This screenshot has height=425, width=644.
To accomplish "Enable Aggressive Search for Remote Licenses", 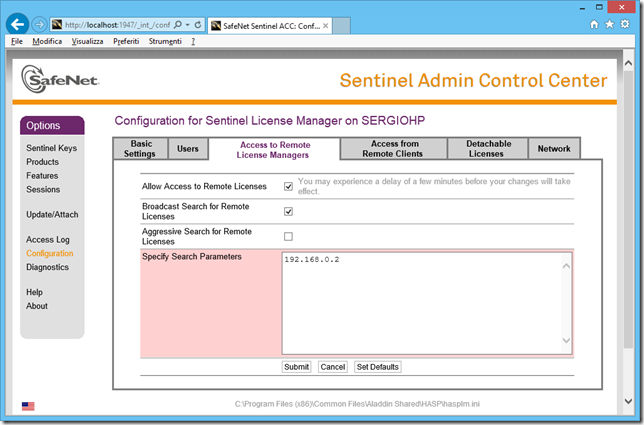I will pyautogui.click(x=288, y=237).
